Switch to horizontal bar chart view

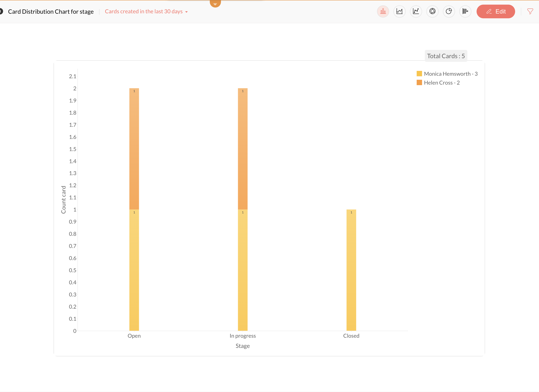click(465, 11)
